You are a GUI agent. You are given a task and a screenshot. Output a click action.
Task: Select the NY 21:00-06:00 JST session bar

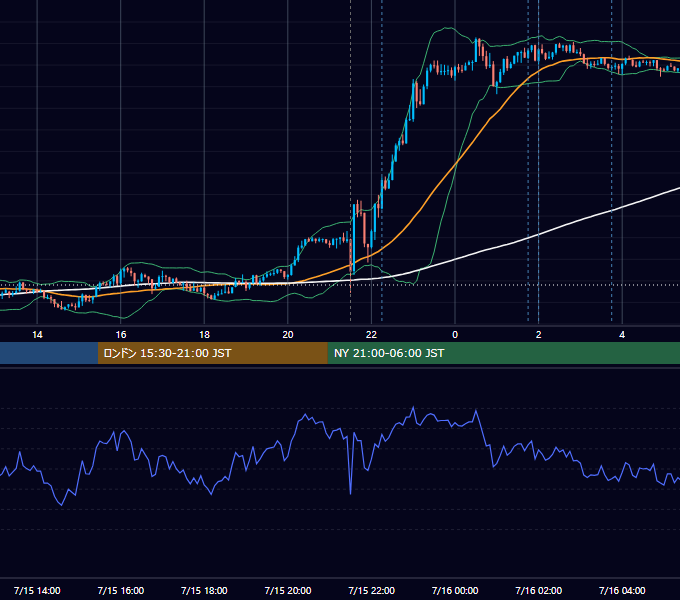tap(503, 353)
